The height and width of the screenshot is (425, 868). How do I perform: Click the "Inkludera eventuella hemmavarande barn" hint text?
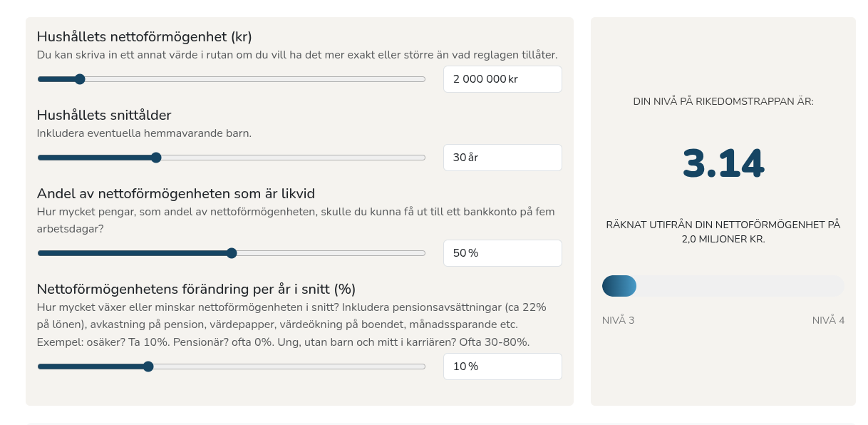click(x=144, y=133)
